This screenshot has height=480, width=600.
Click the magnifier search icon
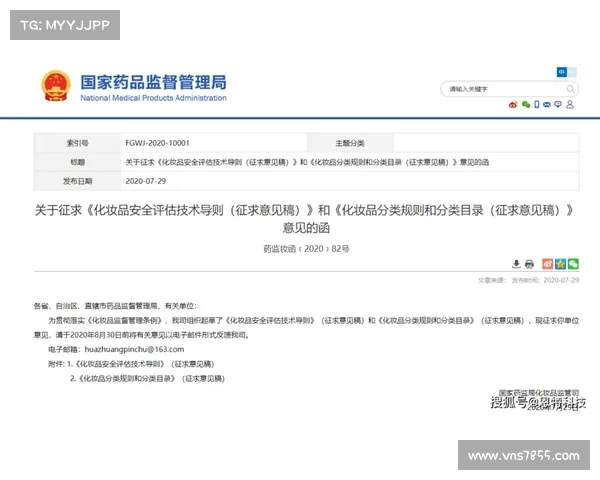click(x=571, y=89)
